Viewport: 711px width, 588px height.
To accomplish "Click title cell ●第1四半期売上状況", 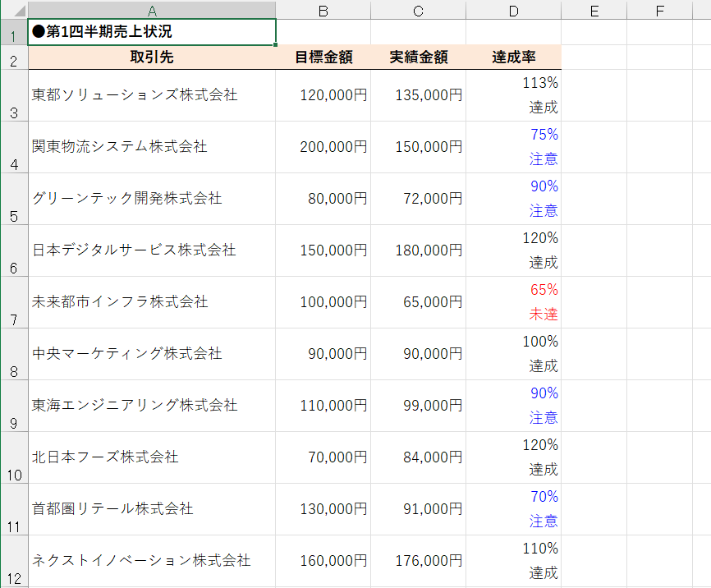I will 152,32.
